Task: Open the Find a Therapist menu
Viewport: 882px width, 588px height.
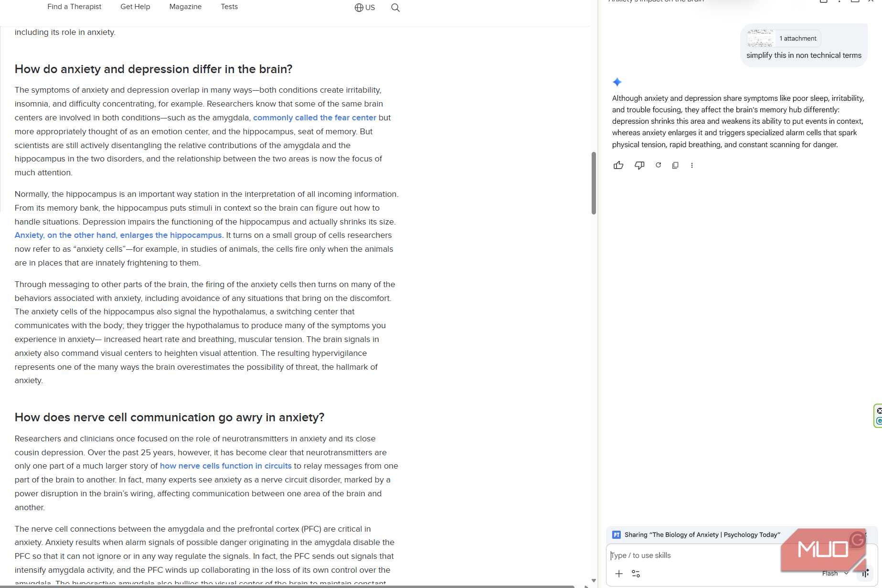Action: [74, 7]
